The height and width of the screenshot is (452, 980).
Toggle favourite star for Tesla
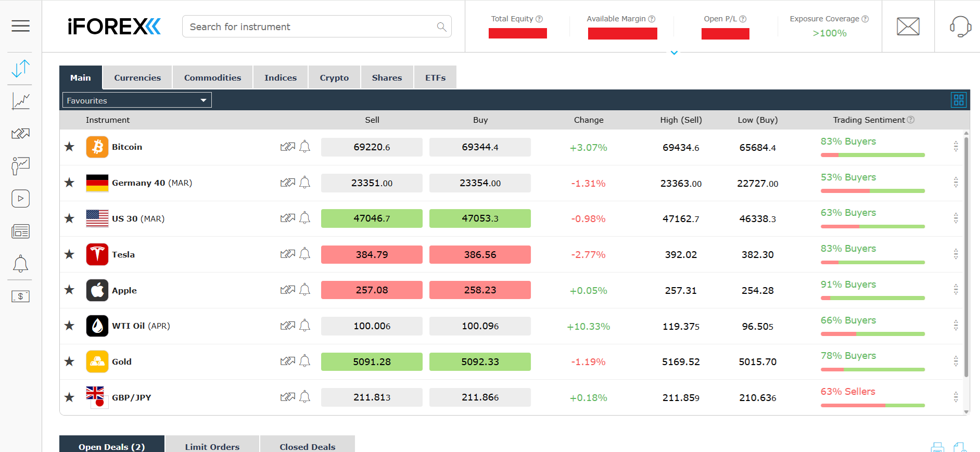69,254
